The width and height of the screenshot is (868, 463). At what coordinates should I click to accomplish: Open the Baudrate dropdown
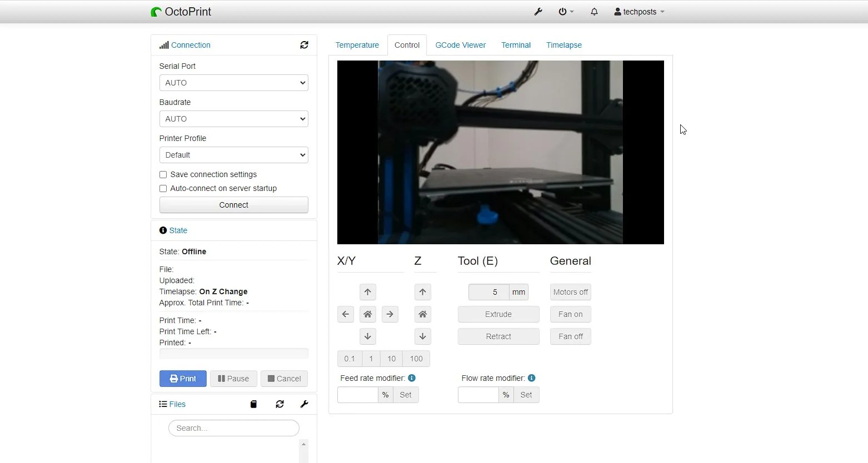tap(233, 119)
